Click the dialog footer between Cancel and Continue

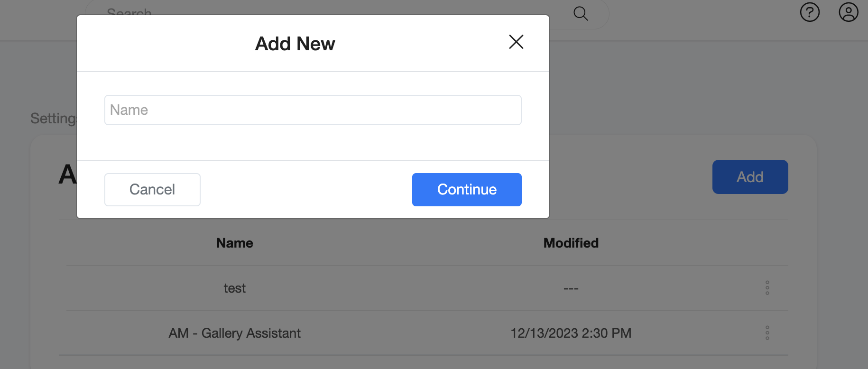(306, 190)
